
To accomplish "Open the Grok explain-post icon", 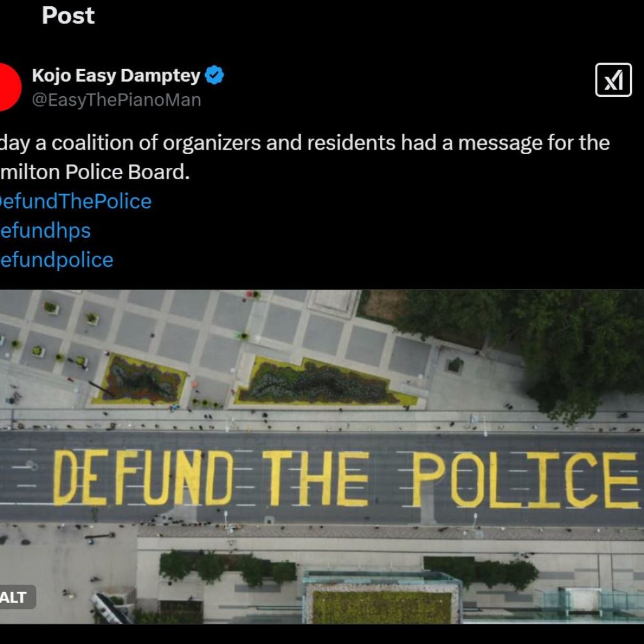I will [x=613, y=80].
